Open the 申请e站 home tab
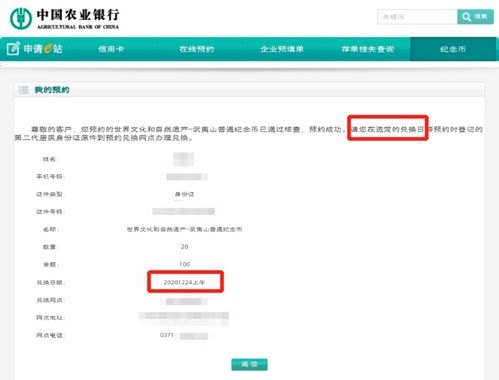Viewport: 499px width, 380px height. [x=35, y=49]
